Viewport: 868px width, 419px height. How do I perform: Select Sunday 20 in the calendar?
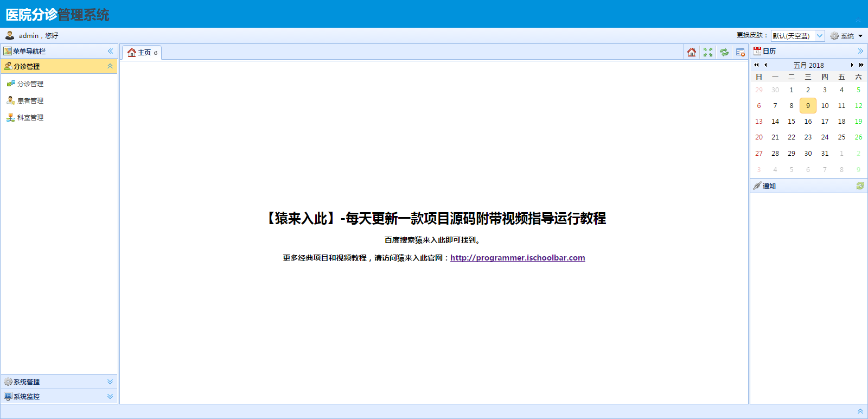[x=758, y=137]
